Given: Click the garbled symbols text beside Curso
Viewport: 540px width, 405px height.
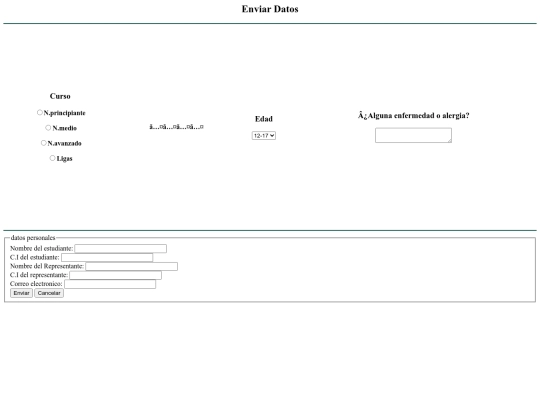Looking at the screenshot, I should click(176, 127).
